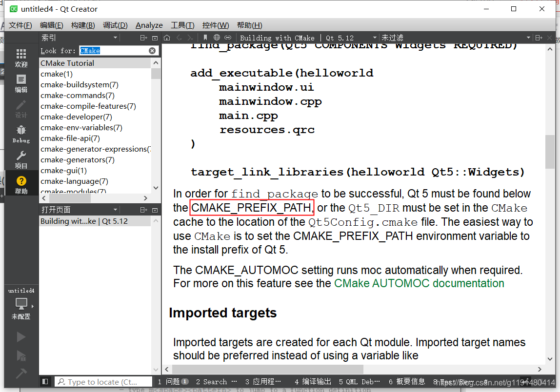Image resolution: width=560 pixels, height=392 pixels.
Task: Select cmake-language(7) index entry
Action: click(x=95, y=181)
